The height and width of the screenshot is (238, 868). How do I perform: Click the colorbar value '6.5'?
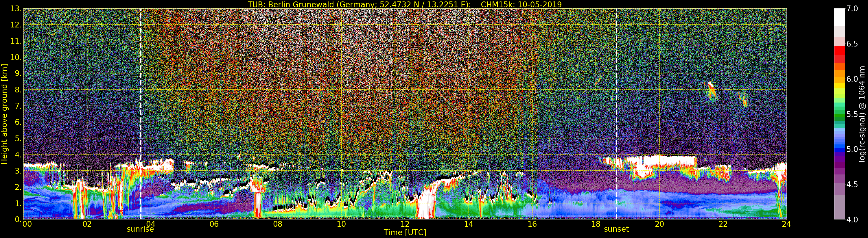click(852, 44)
